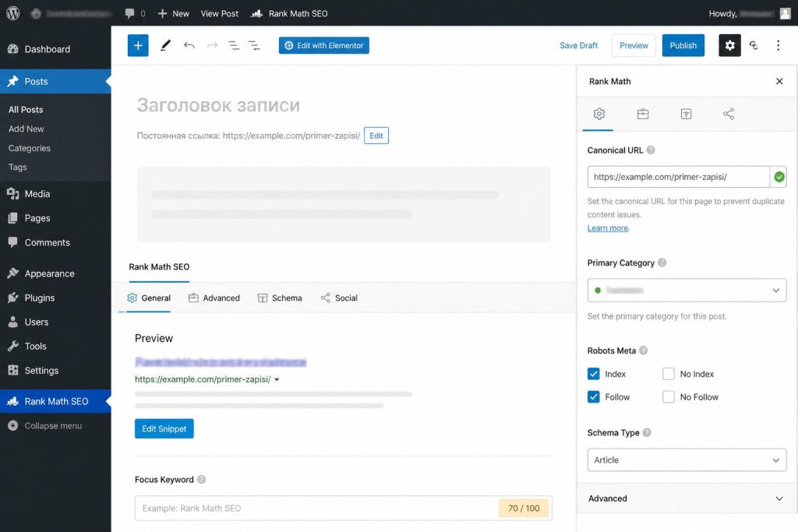Check the No Index checkbox

[668, 374]
